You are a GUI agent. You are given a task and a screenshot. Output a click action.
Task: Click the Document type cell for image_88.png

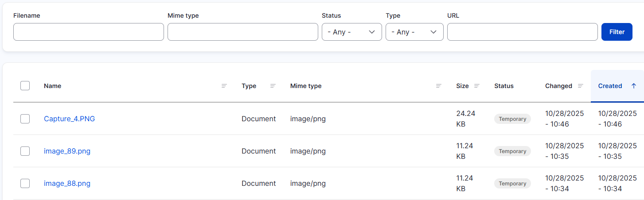[259, 183]
